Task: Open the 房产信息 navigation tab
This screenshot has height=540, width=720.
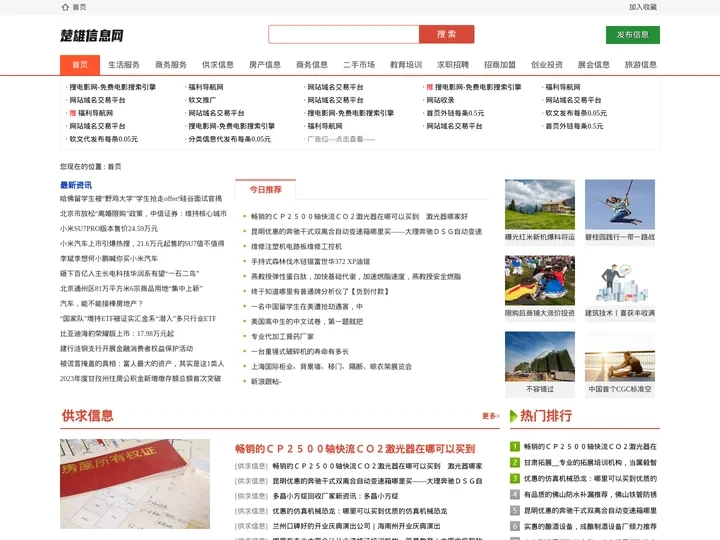Action: [265, 65]
